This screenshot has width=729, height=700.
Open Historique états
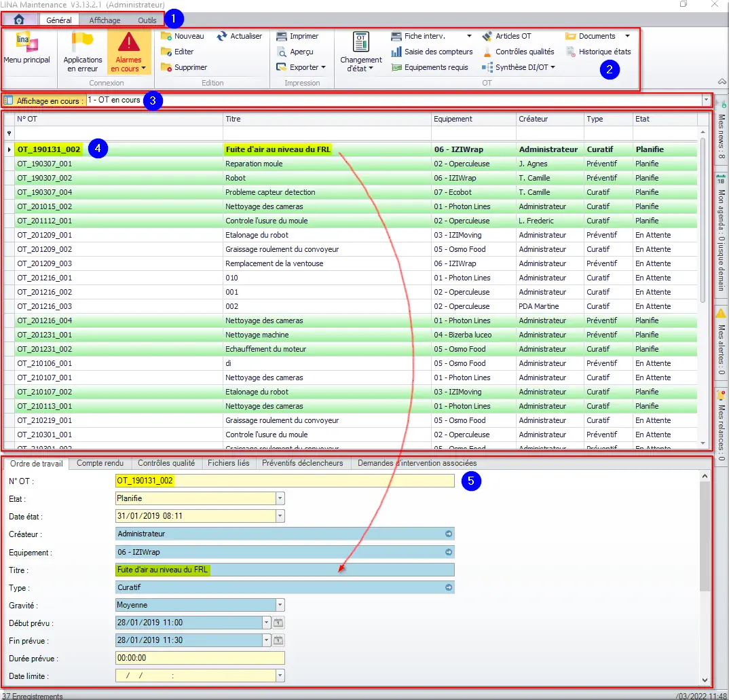(599, 52)
